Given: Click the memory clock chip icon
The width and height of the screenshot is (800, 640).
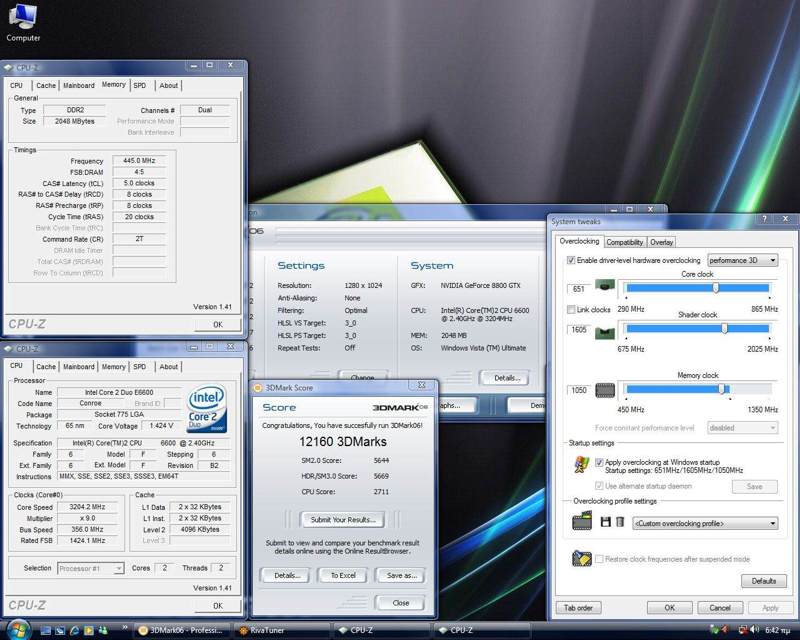Looking at the screenshot, I should pos(605,390).
